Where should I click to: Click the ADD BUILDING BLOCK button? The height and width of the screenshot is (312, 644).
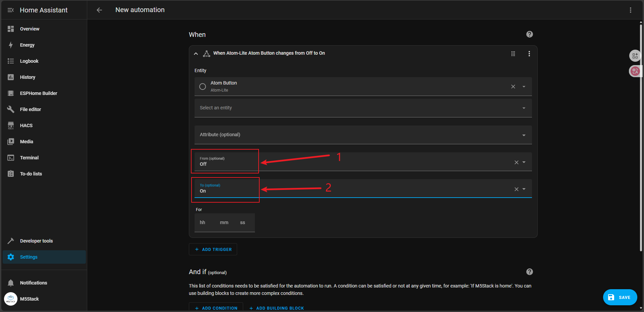pos(277,308)
